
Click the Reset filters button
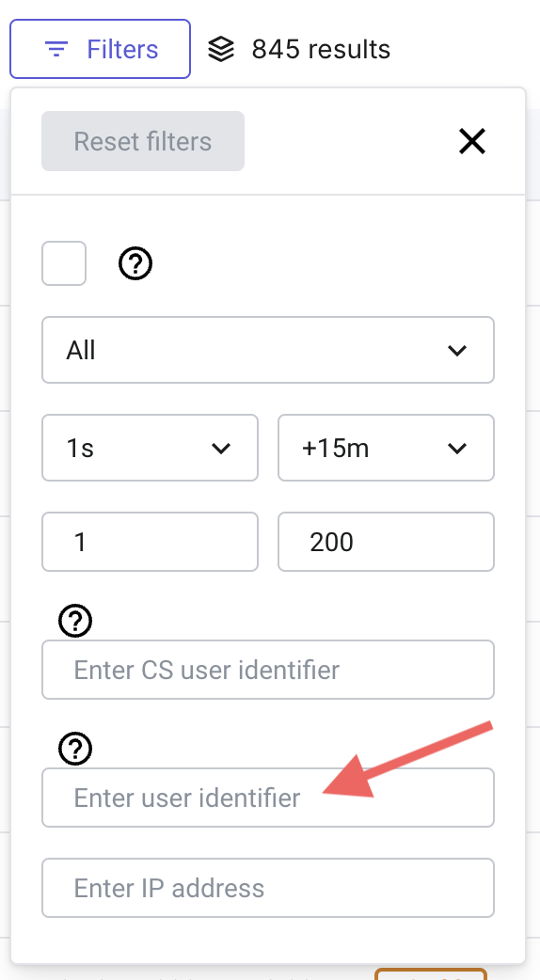143,141
